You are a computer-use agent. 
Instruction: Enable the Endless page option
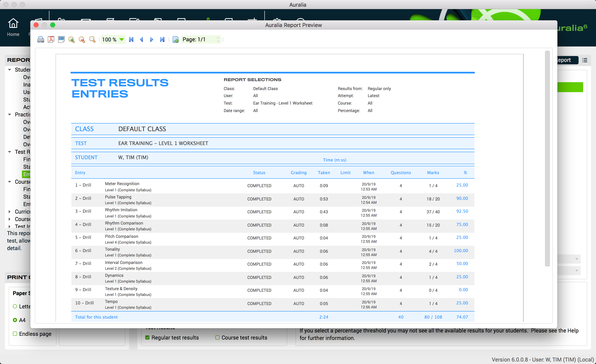click(x=15, y=333)
